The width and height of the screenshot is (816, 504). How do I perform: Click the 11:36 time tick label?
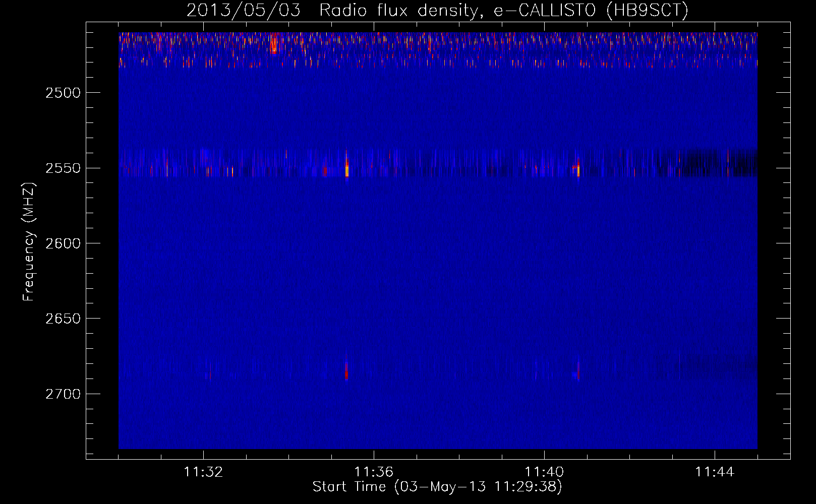374,472
